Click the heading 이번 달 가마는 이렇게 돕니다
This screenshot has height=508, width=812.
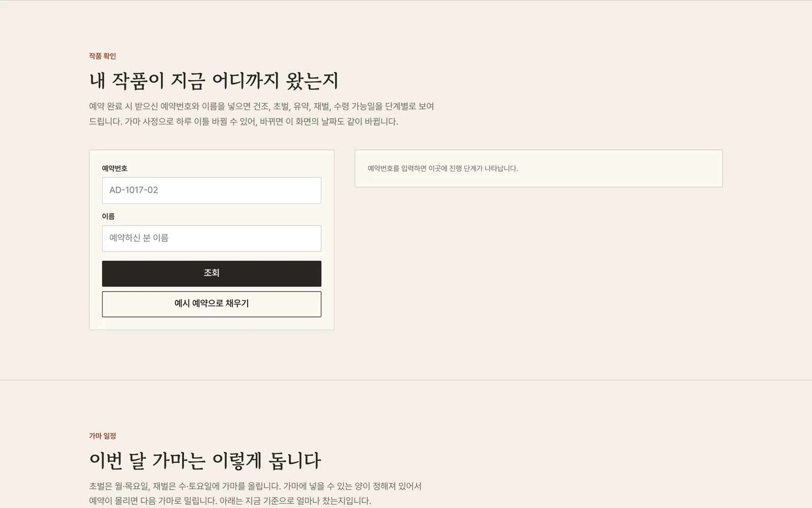click(205, 460)
